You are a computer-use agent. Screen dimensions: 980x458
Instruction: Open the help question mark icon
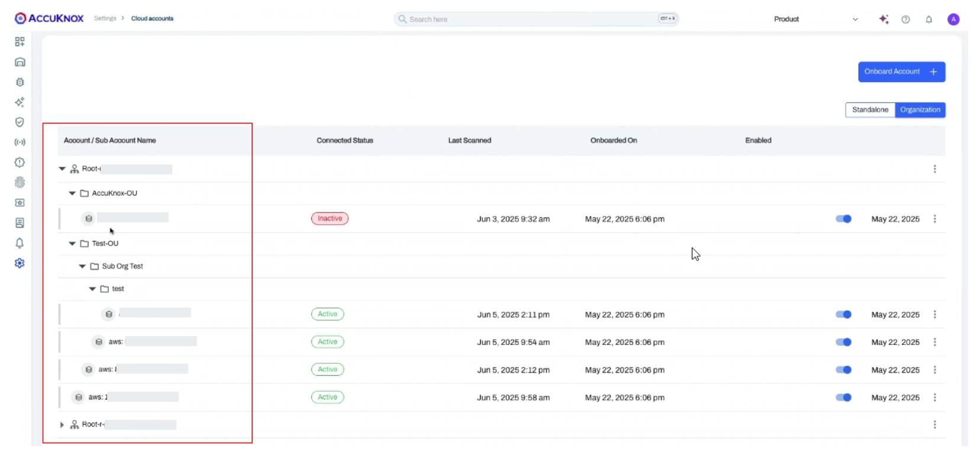point(905,19)
